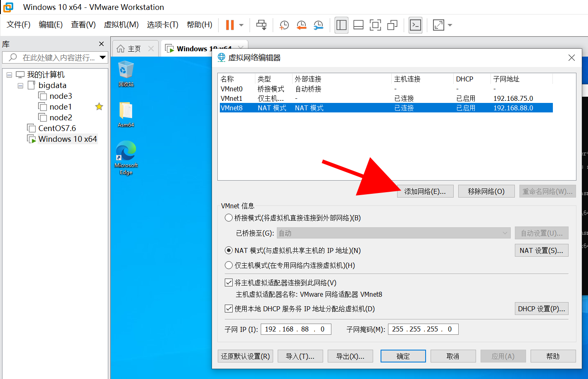Open the 编辑(E) menu
This screenshot has width=588, height=379.
pyautogui.click(x=50, y=25)
